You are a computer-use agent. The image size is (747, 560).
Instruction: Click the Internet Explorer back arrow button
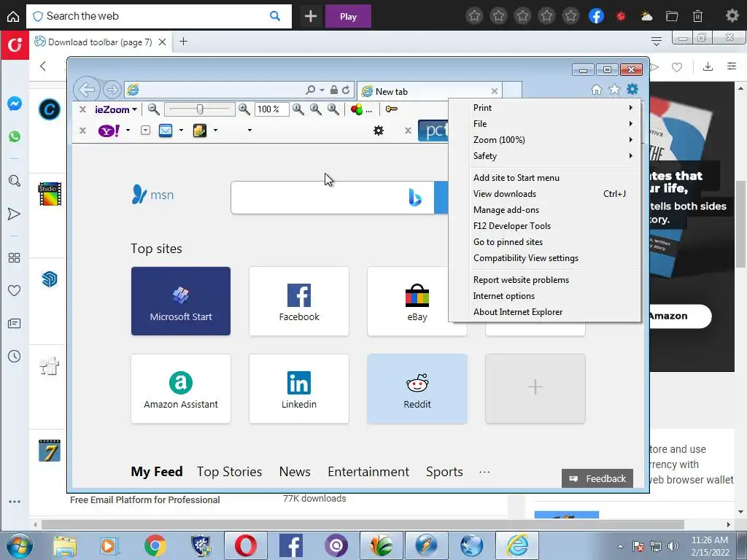(87, 90)
